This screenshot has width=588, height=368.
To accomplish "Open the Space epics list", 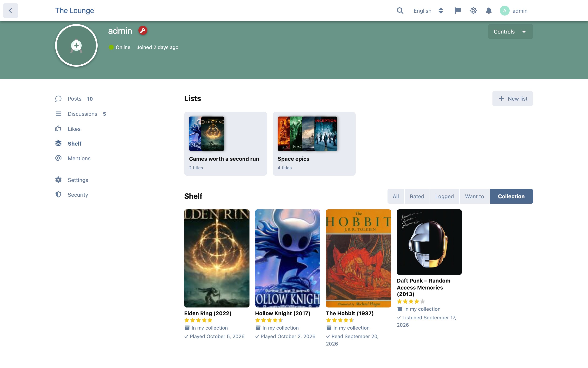I will (314, 144).
